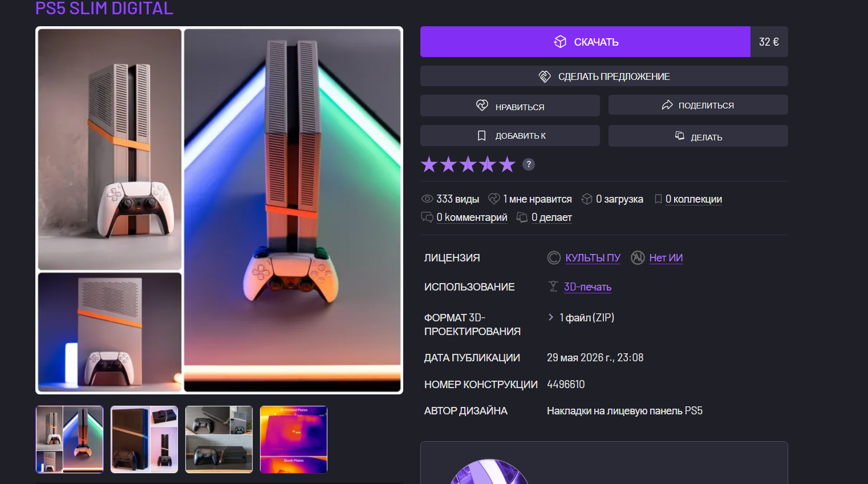The width and height of the screenshot is (868, 484).
Task: Click the PS5 SLIM DIGITAL title
Action: [104, 9]
